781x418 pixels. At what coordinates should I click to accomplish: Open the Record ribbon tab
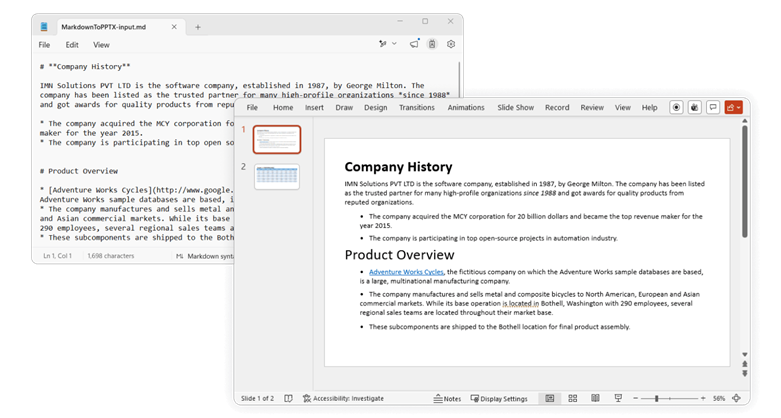click(557, 108)
